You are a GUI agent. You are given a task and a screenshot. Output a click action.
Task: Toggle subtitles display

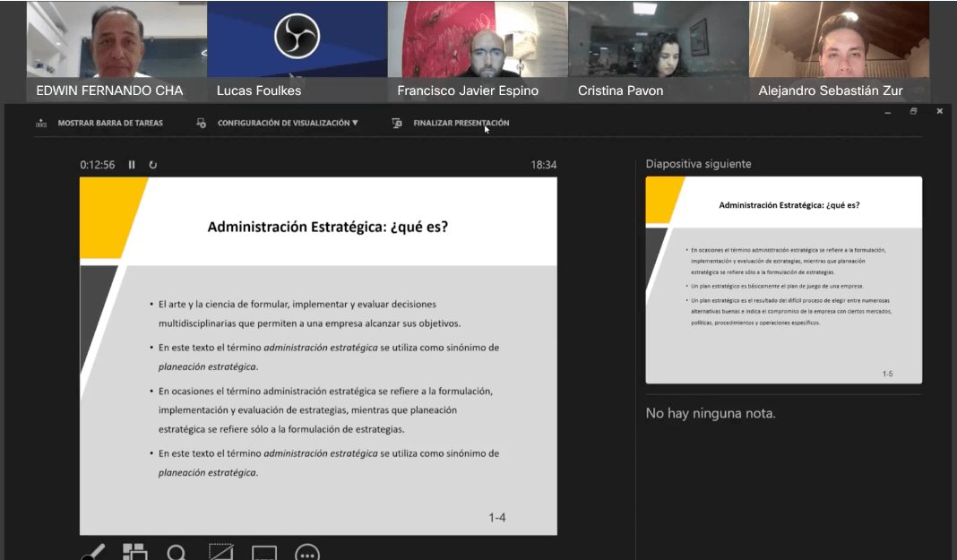coord(264,553)
